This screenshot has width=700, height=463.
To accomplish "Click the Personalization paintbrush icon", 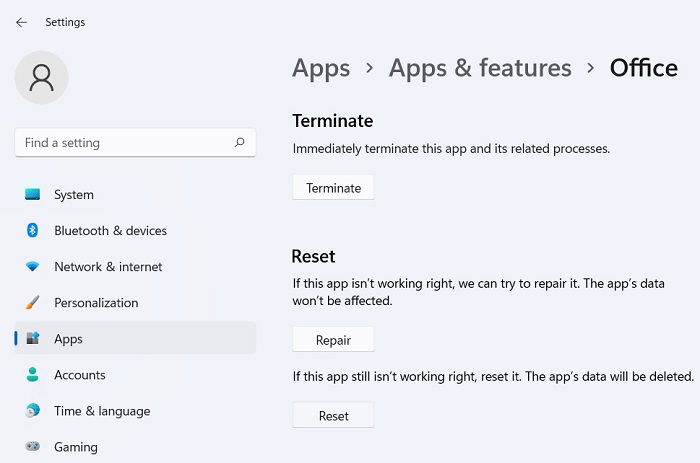I will click(33, 303).
